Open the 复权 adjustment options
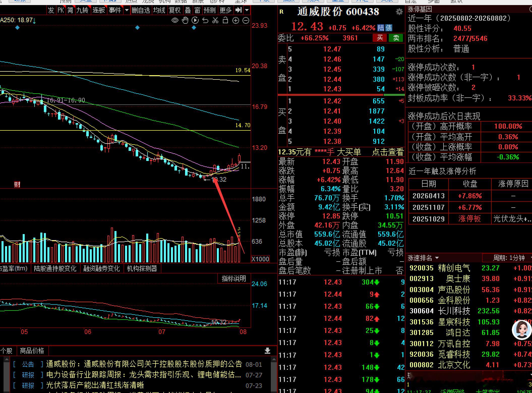This screenshot has height=393, width=532. [175, 10]
